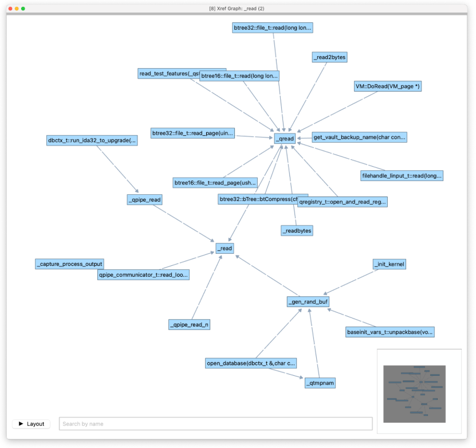Select the VM::DoRead(VM_page *) node
This screenshot has height=448, width=476.
pyautogui.click(x=387, y=86)
